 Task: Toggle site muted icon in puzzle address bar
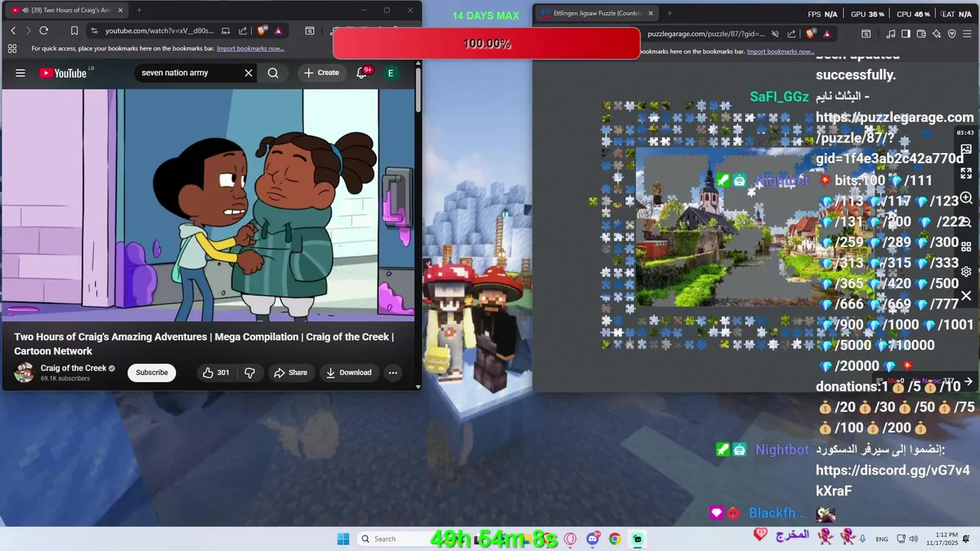(x=775, y=34)
